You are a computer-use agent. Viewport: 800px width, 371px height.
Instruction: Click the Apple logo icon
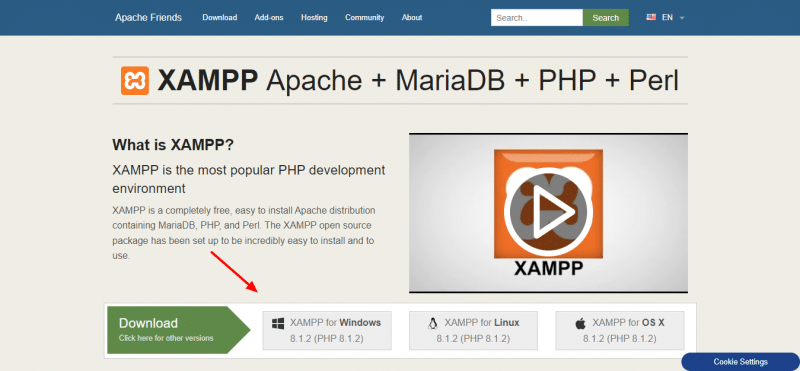[x=581, y=323]
